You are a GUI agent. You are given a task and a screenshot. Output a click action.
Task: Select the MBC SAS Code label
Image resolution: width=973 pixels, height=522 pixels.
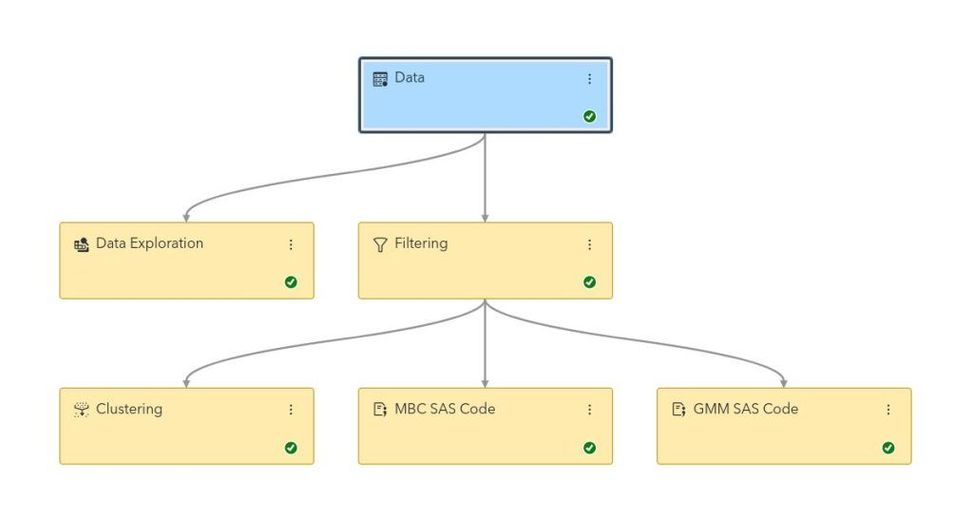[x=444, y=409]
